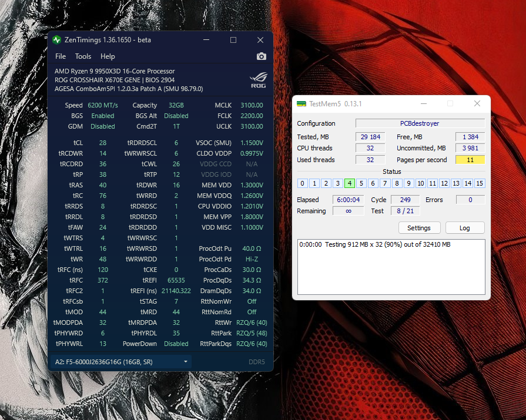526x420 pixels.
Task: Select status box 15 in TestMem5
Action: [480, 183]
